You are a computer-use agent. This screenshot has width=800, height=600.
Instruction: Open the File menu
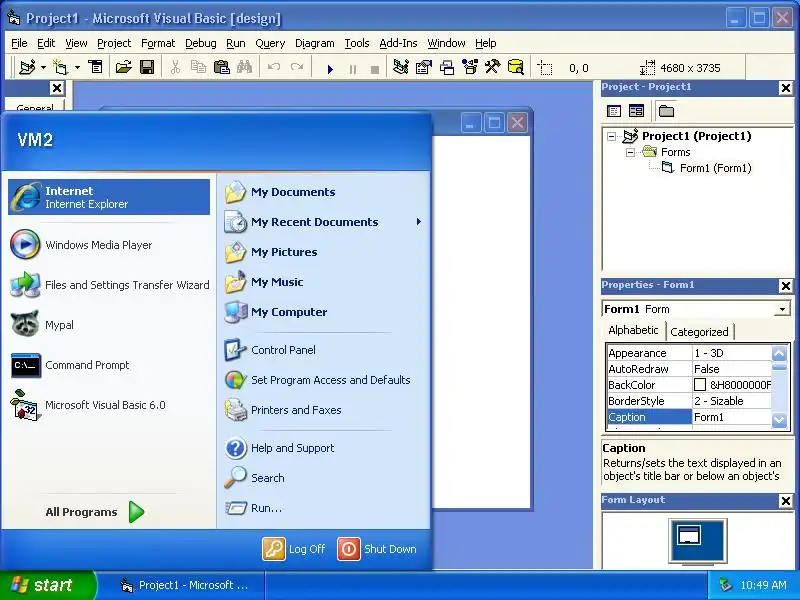[19, 43]
